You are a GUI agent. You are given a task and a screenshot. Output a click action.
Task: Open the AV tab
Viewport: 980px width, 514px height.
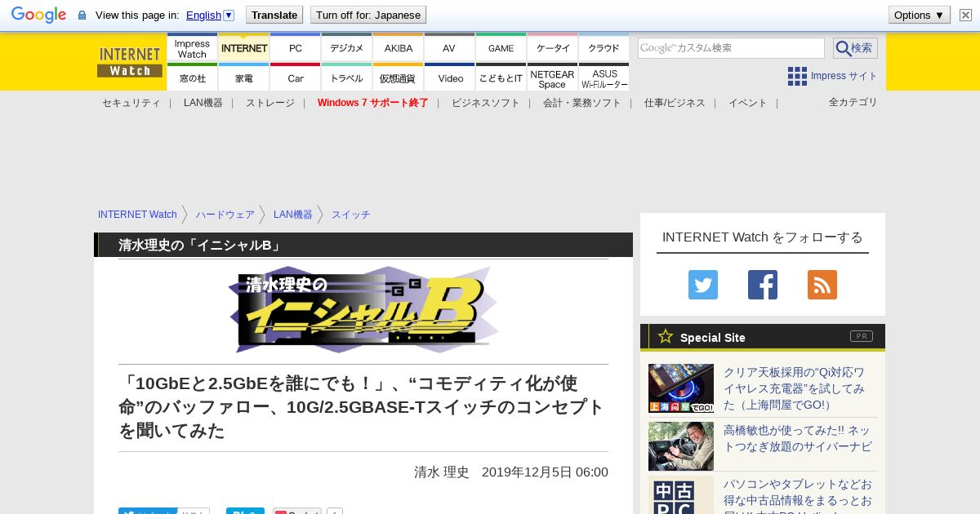[x=449, y=48]
